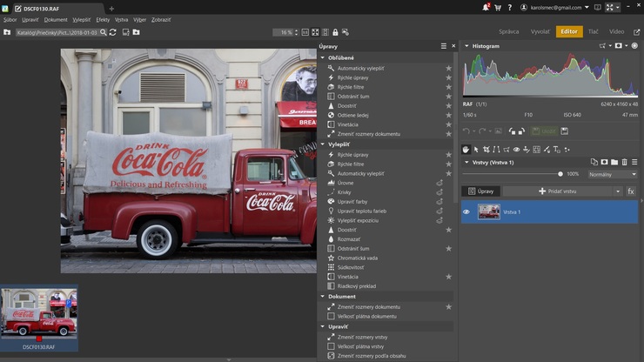This screenshot has width=644, height=362.
Task: Select the grid filter tool in the tools row
Action: pos(536,150)
